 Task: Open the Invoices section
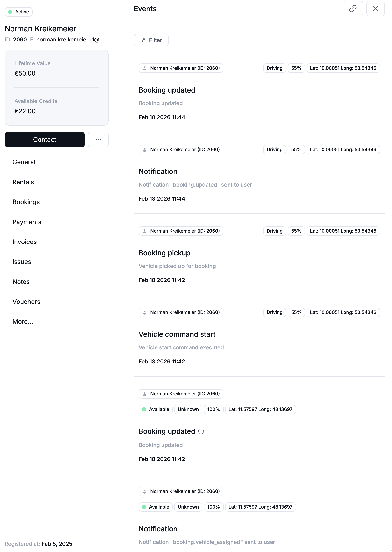tap(25, 242)
